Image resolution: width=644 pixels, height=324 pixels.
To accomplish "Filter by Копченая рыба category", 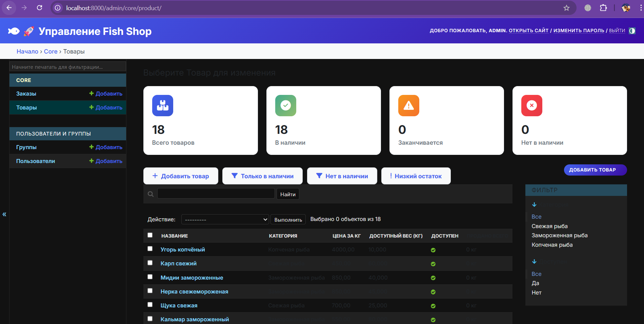I will [x=552, y=245].
